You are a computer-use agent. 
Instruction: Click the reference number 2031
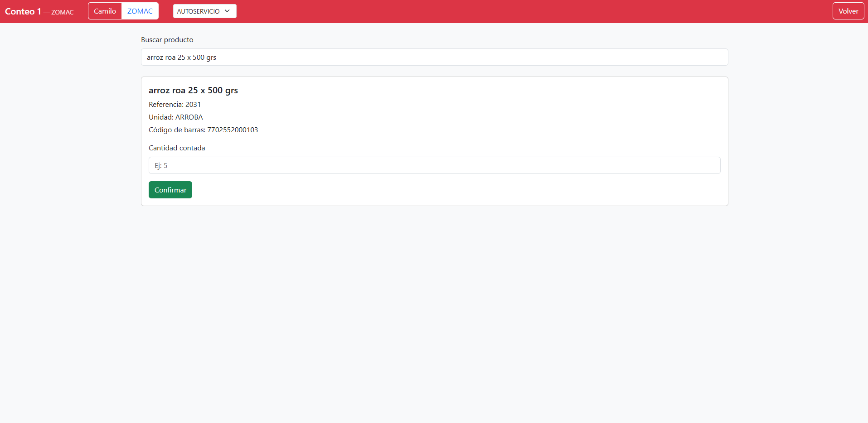pos(193,105)
